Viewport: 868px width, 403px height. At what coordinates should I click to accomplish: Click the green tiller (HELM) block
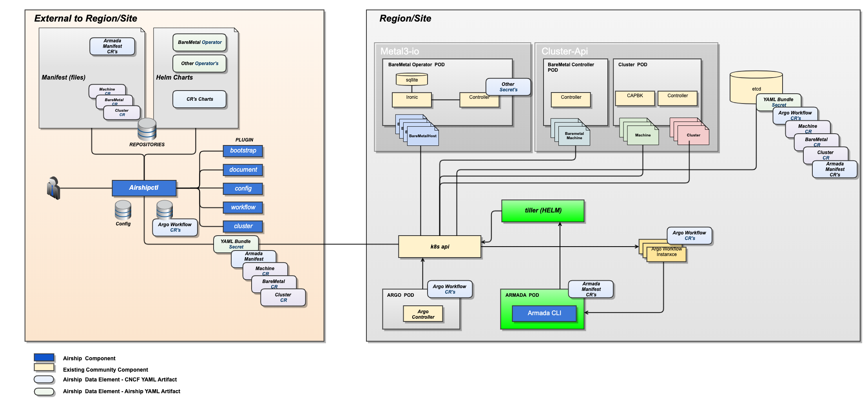pyautogui.click(x=543, y=211)
